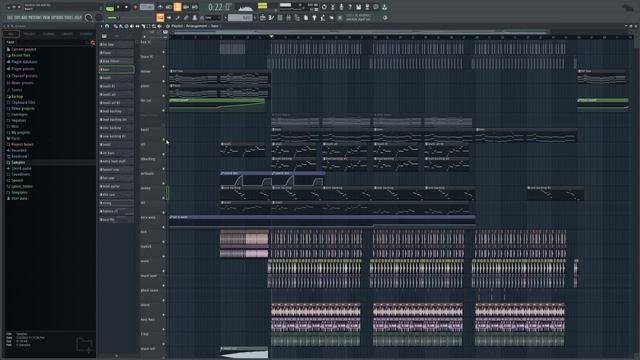Mute the piano playlist track
Viewport: 640px width, 360px height.
click(x=164, y=96)
